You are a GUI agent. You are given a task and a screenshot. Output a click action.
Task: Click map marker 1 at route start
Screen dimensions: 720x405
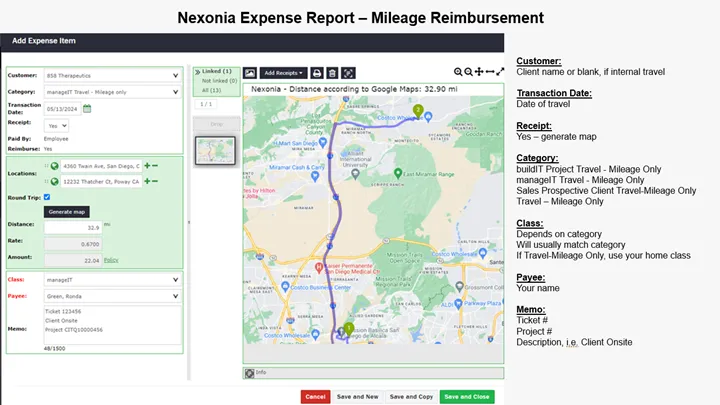point(349,329)
